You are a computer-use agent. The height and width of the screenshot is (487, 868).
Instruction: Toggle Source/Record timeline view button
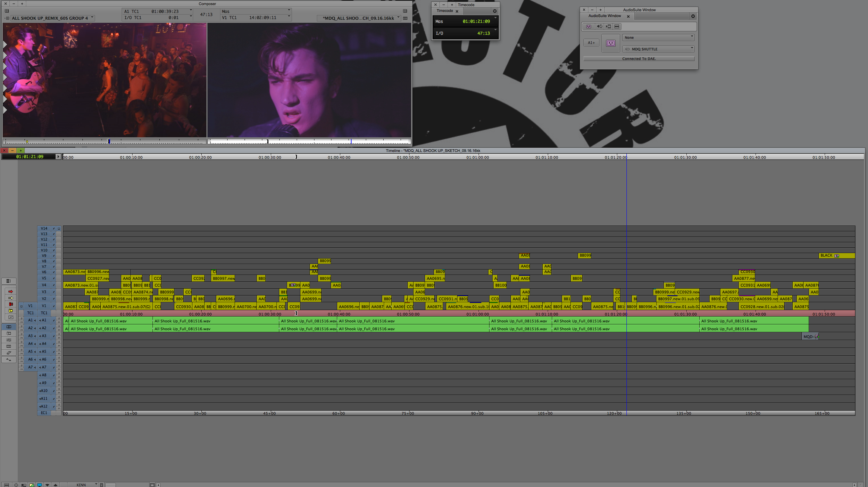9,360
